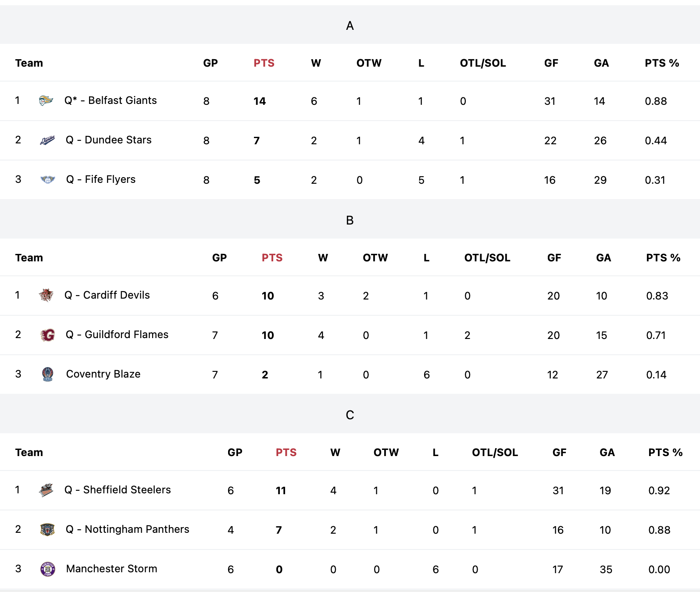This screenshot has width=700, height=592.
Task: Sort group C by PTS % column
Action: click(665, 453)
